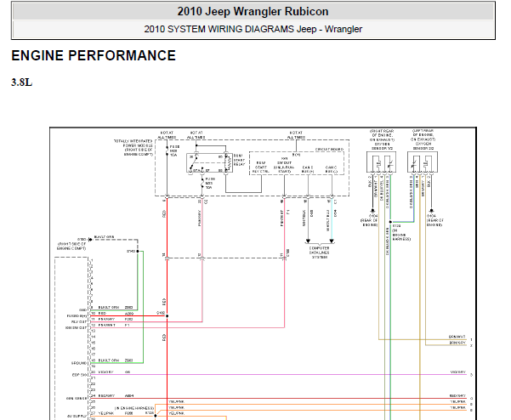
Task: Click the 'RLY OUT' pin label
Action: [79, 322]
